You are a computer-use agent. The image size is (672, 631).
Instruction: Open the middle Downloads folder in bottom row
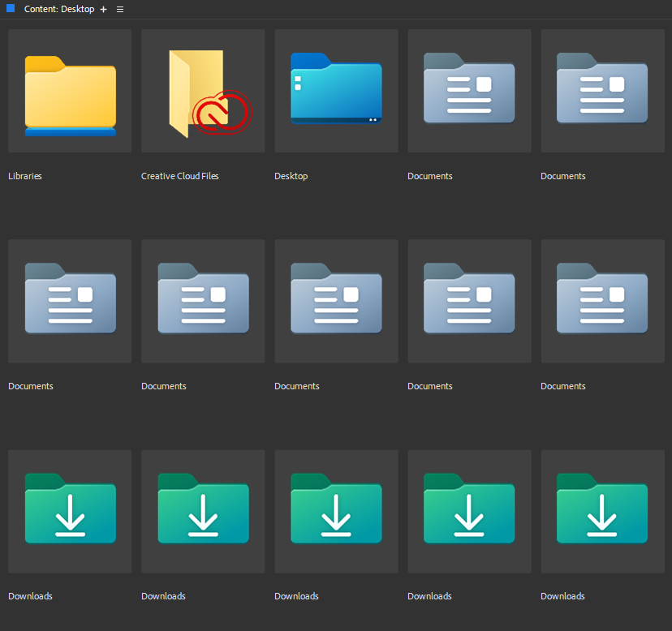335,511
